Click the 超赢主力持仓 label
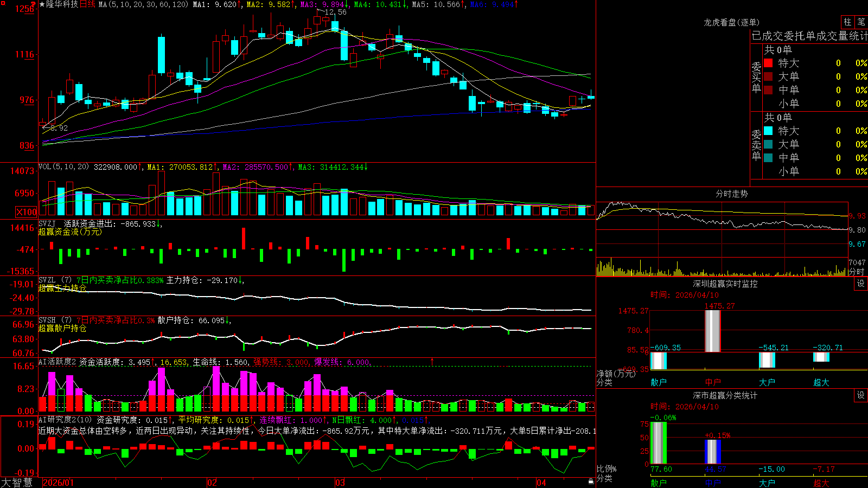The width and height of the screenshot is (868, 488). (62, 288)
